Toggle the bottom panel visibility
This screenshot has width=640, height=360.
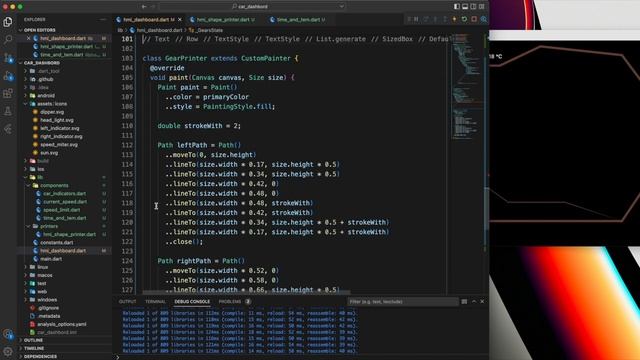pos(465,7)
